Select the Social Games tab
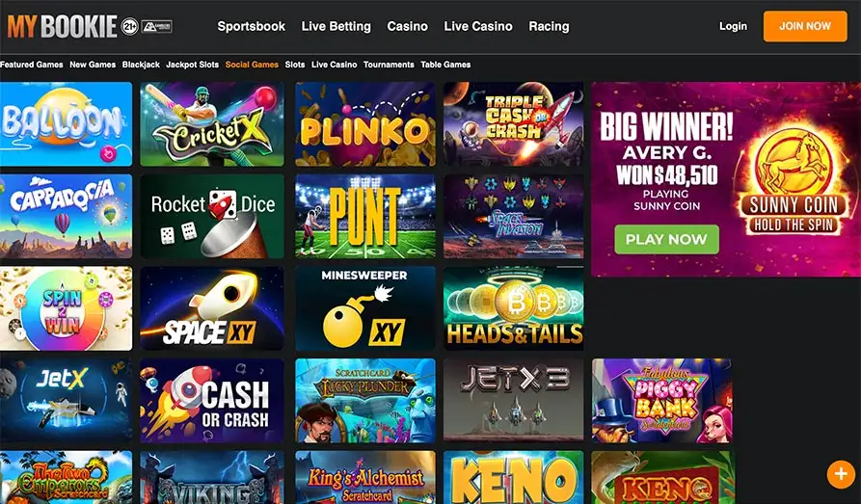 click(x=252, y=65)
